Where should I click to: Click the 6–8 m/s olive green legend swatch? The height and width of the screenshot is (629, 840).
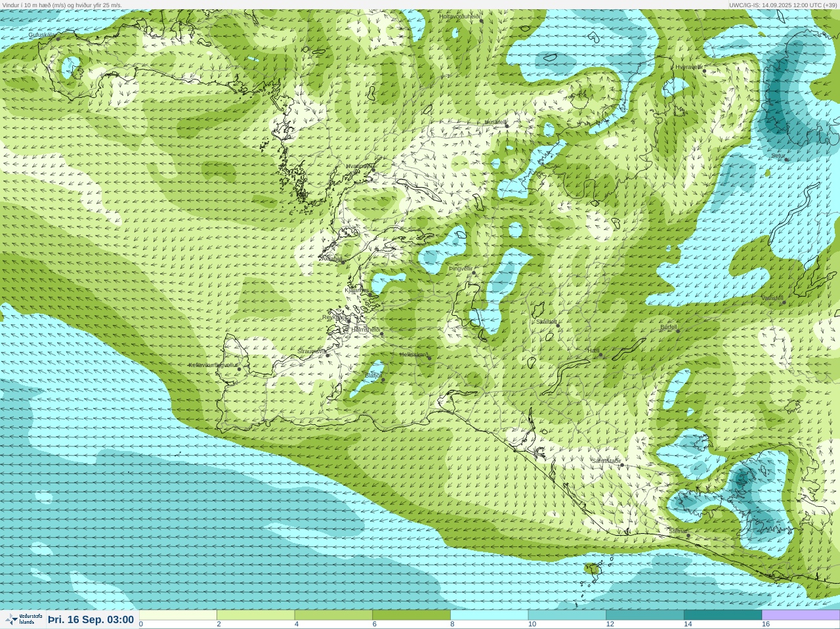411,615
